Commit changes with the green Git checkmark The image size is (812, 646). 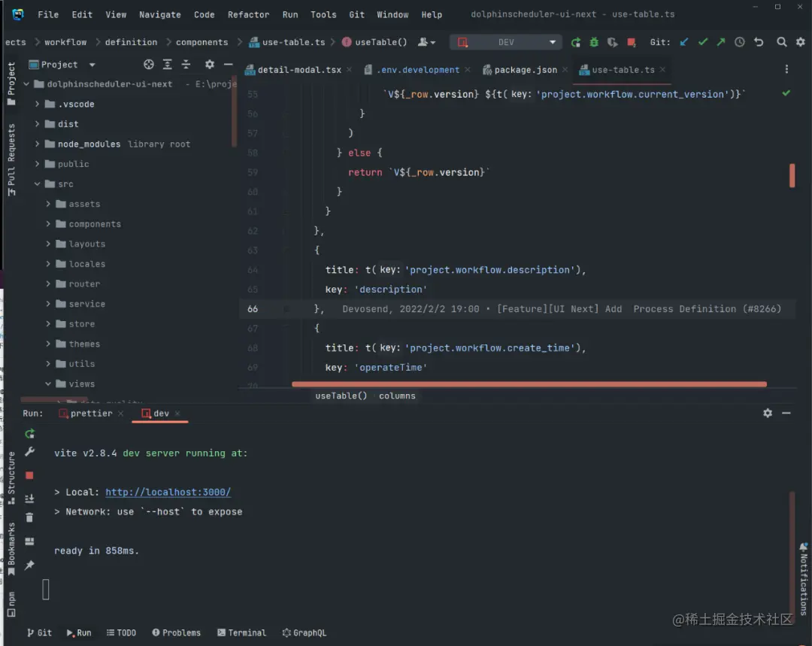point(703,42)
